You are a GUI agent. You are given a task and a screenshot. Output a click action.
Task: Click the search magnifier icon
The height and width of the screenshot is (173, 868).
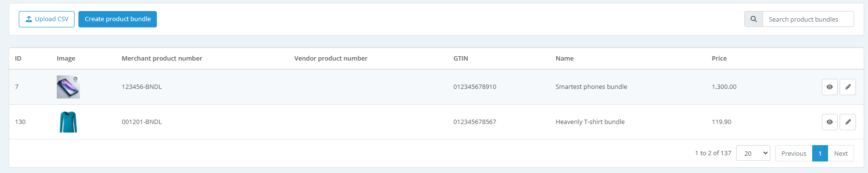click(x=753, y=19)
